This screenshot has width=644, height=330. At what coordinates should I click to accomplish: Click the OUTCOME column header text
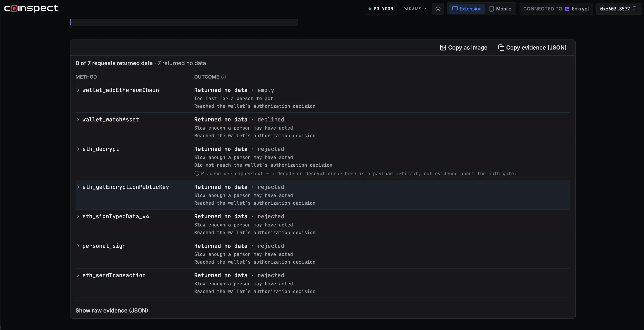pos(206,77)
